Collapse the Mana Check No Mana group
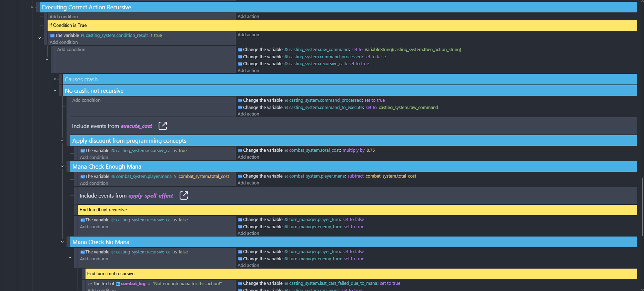 point(62,242)
